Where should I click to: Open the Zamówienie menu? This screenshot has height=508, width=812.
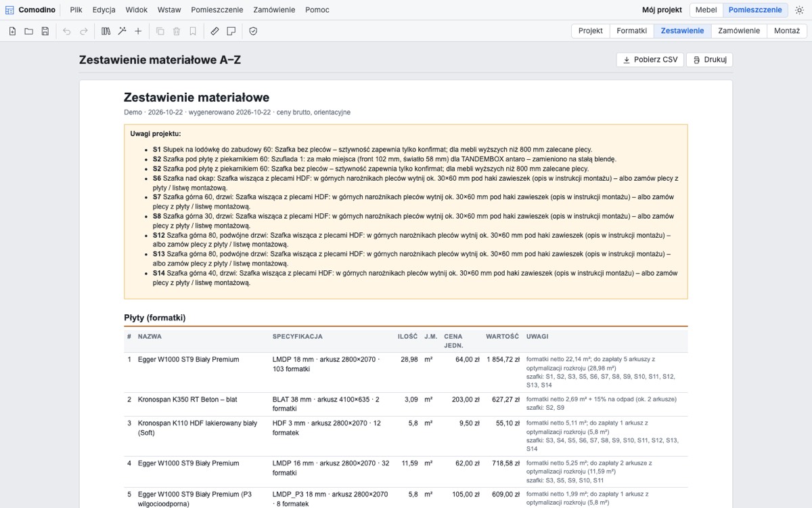click(x=274, y=10)
